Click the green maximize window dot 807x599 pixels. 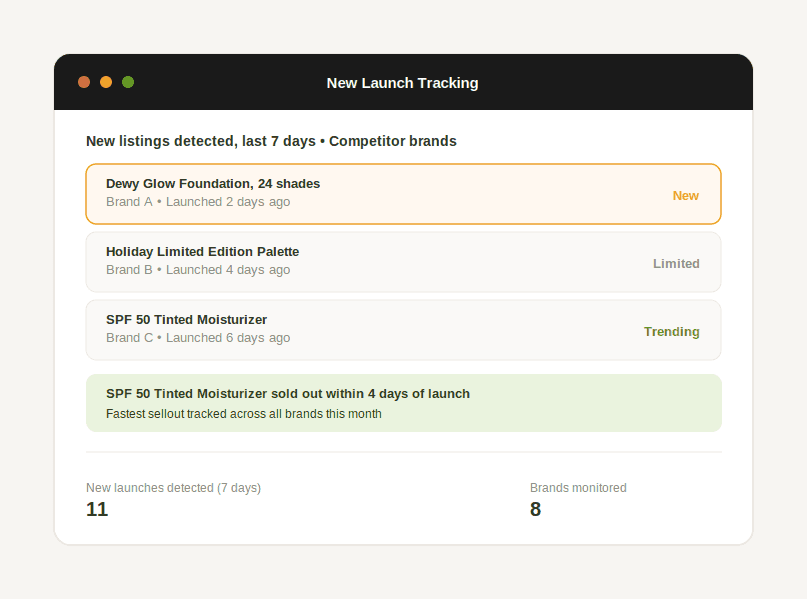coord(128,82)
